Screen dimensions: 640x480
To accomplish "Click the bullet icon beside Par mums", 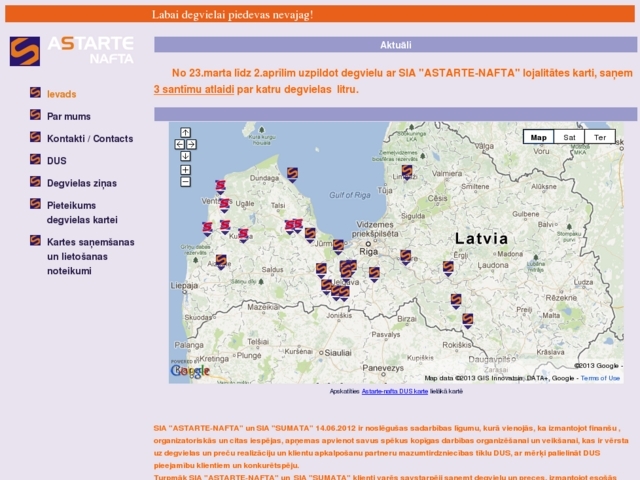I will pos(36,115).
